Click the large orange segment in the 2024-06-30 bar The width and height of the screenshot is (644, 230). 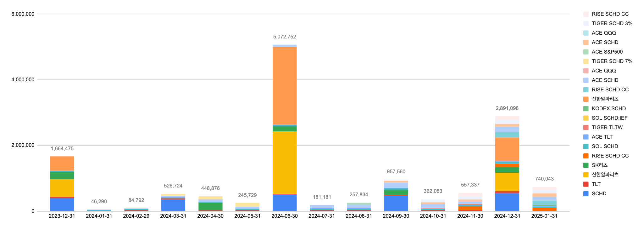click(x=285, y=85)
